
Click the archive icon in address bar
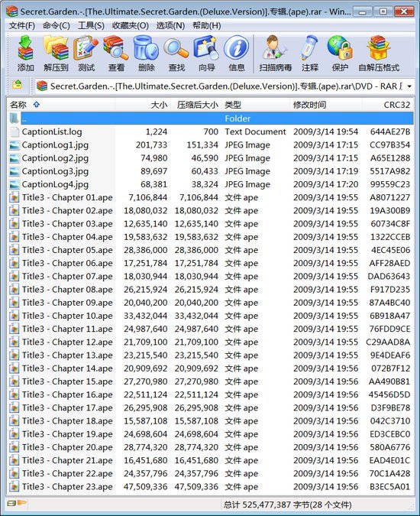coord(42,86)
